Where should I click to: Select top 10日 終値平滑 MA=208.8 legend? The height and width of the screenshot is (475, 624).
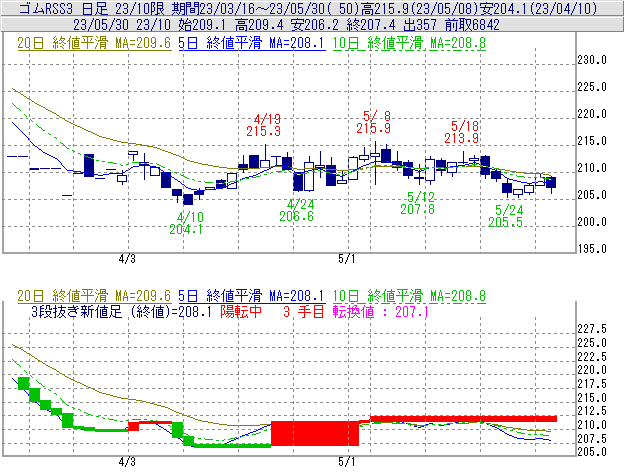coord(409,43)
